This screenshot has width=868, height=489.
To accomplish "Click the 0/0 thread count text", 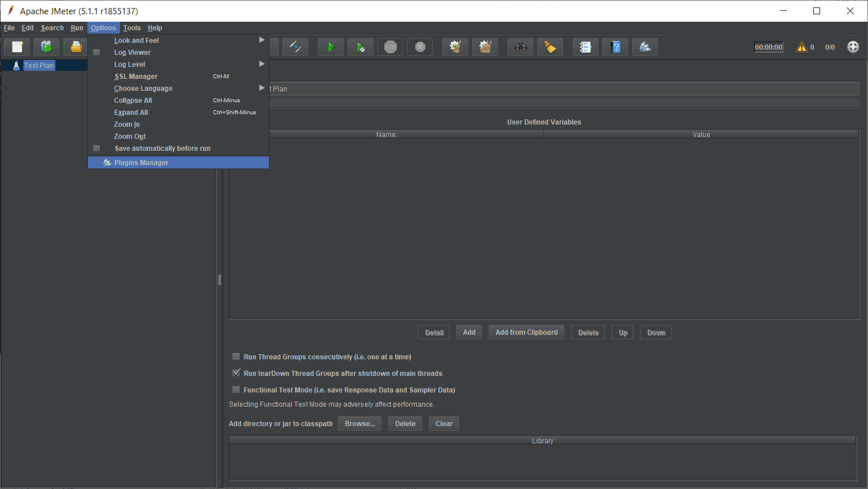I will (830, 47).
